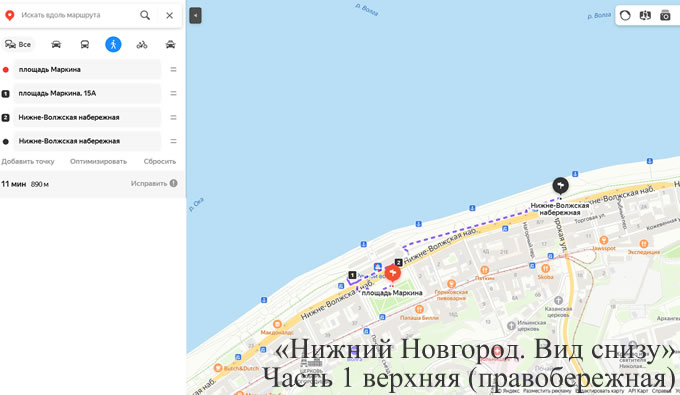
Task: Click the red площадь Маркина map marker
Action: point(392,273)
